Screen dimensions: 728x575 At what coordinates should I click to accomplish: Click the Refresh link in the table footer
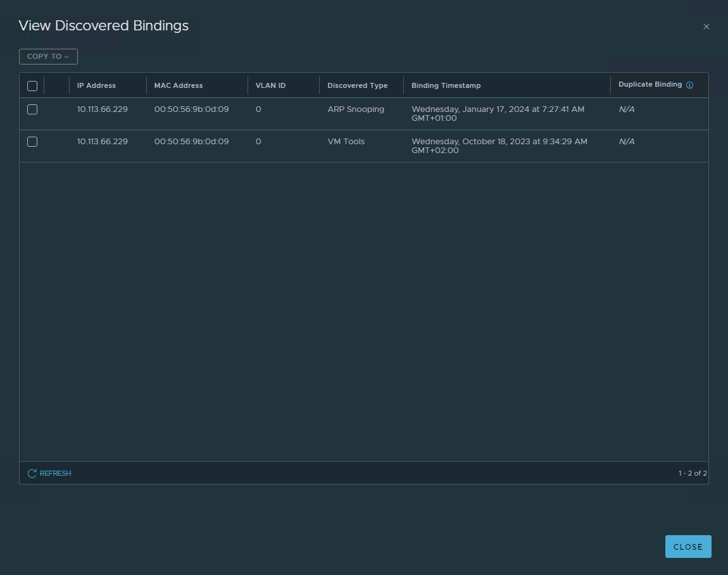(x=49, y=473)
